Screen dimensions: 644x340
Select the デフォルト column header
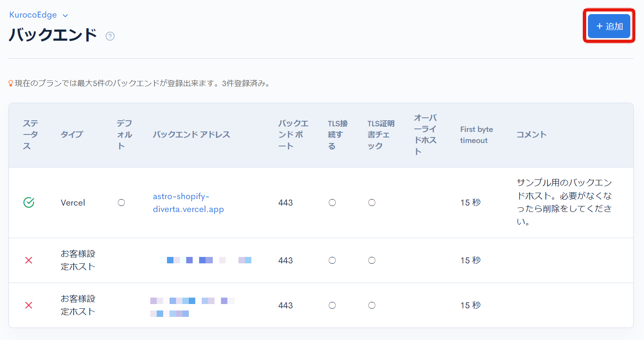125,135
